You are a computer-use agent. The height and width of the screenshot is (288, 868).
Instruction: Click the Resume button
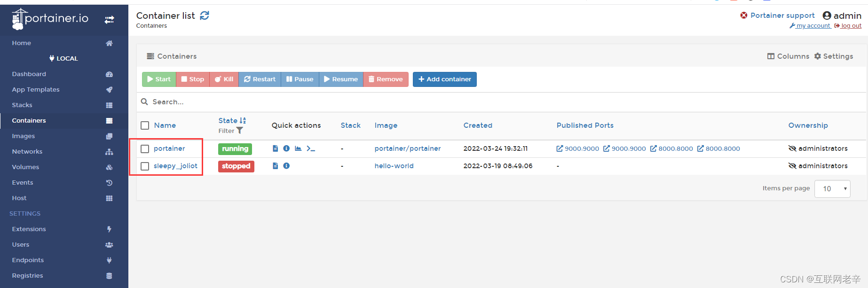tap(341, 79)
